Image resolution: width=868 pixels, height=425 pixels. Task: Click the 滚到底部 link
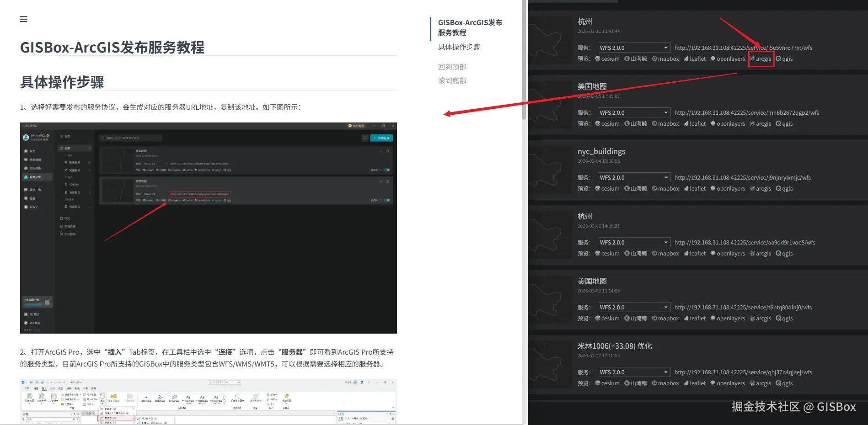(x=452, y=80)
